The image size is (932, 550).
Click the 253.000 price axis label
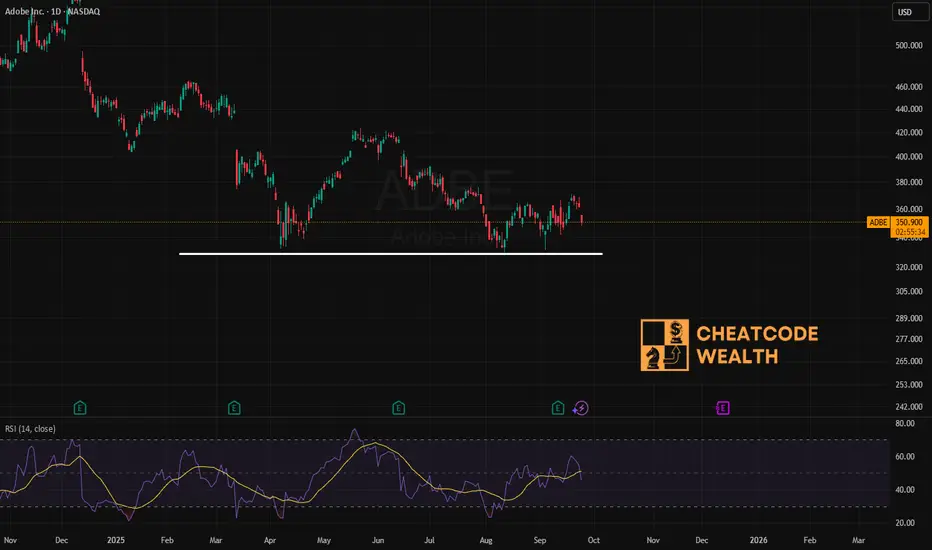(909, 385)
